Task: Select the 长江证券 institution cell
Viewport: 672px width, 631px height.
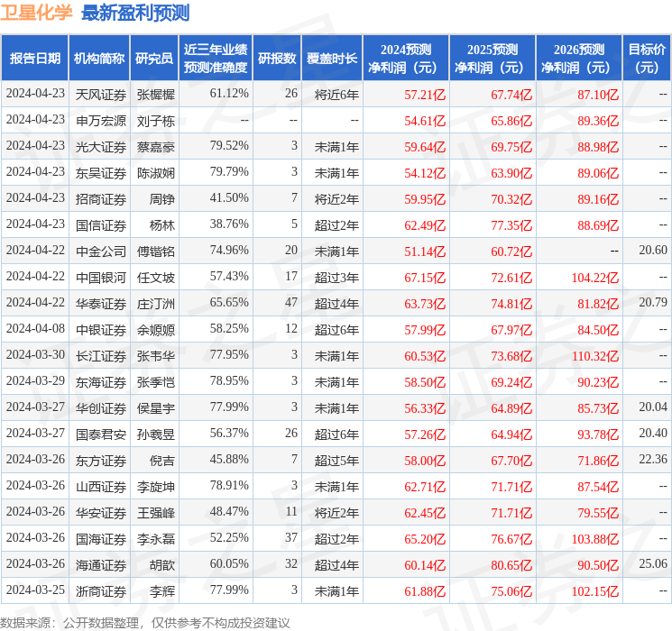Action: click(x=101, y=356)
